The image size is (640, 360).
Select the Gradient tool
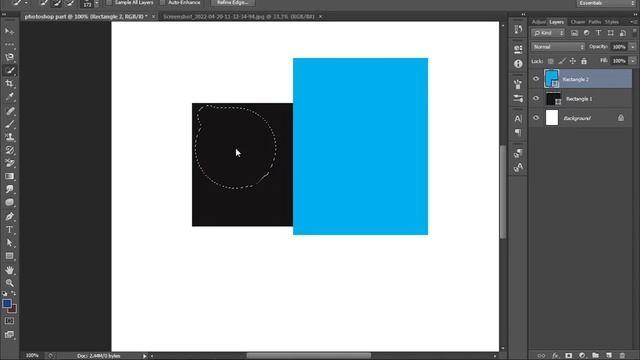point(9,176)
